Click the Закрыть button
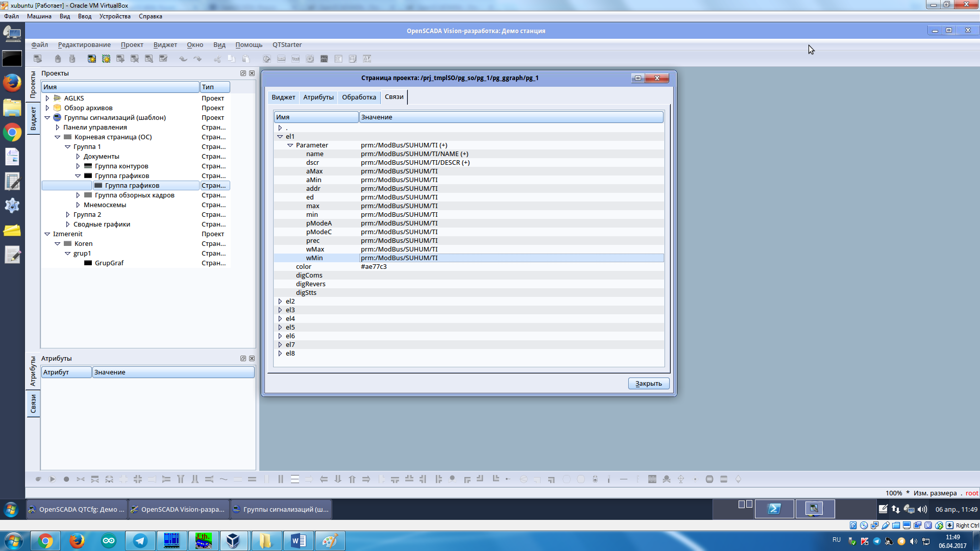The height and width of the screenshot is (551, 980). point(648,384)
